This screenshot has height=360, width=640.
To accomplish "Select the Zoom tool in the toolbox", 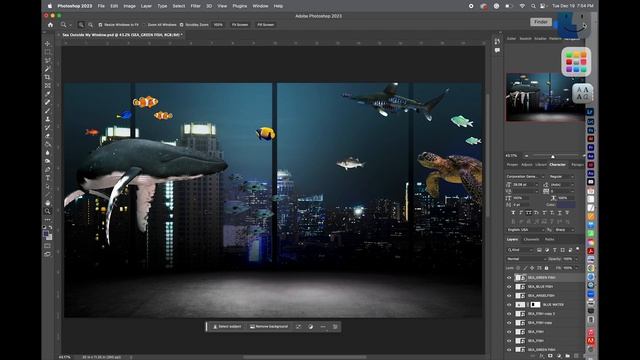I will (x=47, y=211).
